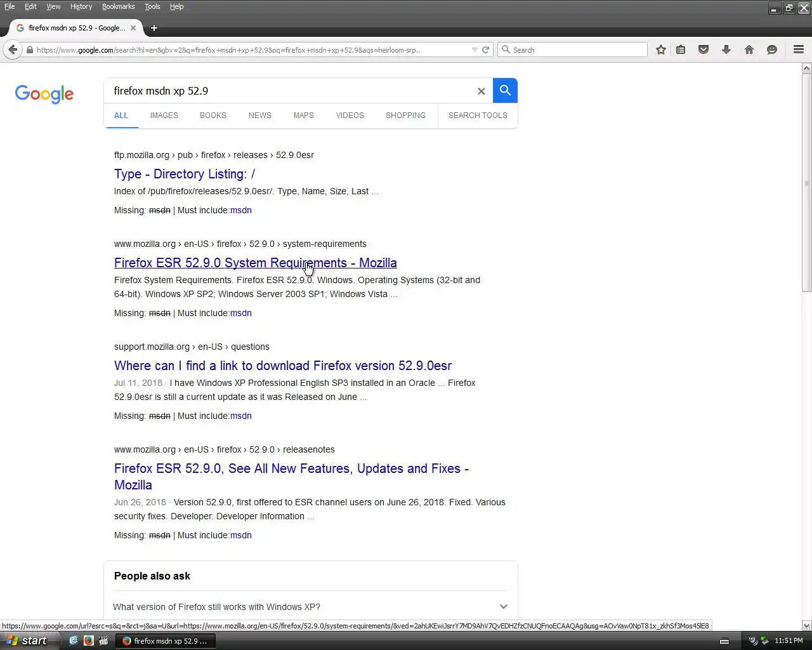The height and width of the screenshot is (650, 812).
Task: Open 'Firefox ESR 52.9.0 System Requirements' result
Action: (256, 263)
